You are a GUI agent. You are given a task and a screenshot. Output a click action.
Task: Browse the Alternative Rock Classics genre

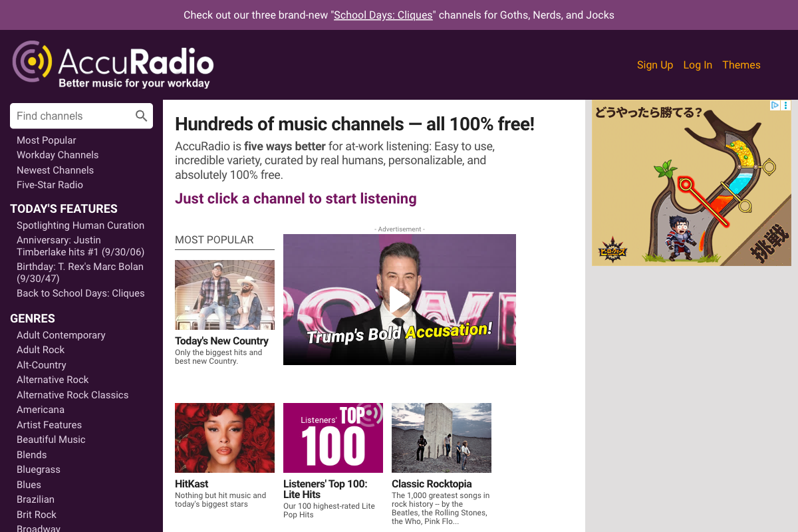[x=72, y=395]
